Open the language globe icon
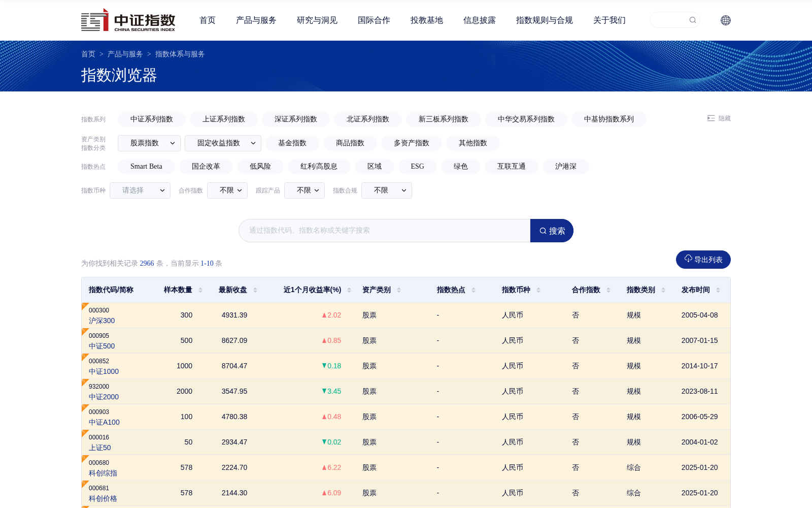 [x=726, y=20]
